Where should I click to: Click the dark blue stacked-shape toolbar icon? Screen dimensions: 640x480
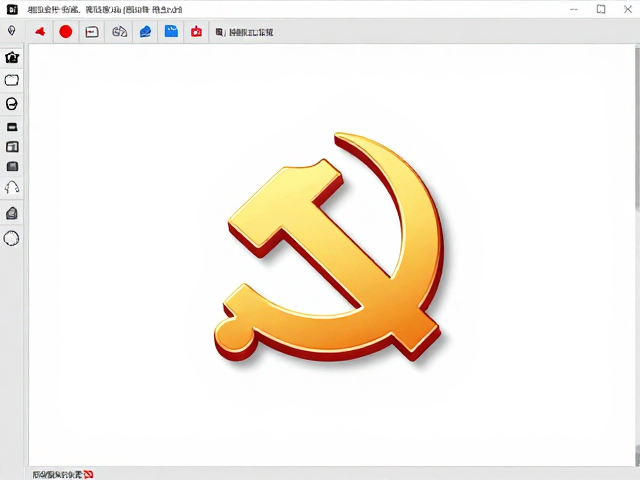pyautogui.click(x=145, y=31)
